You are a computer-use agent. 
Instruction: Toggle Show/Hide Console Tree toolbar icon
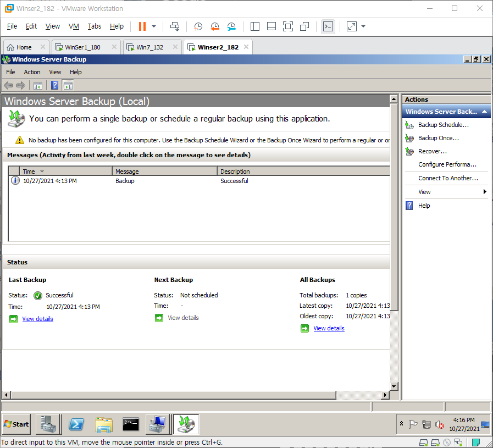point(38,85)
